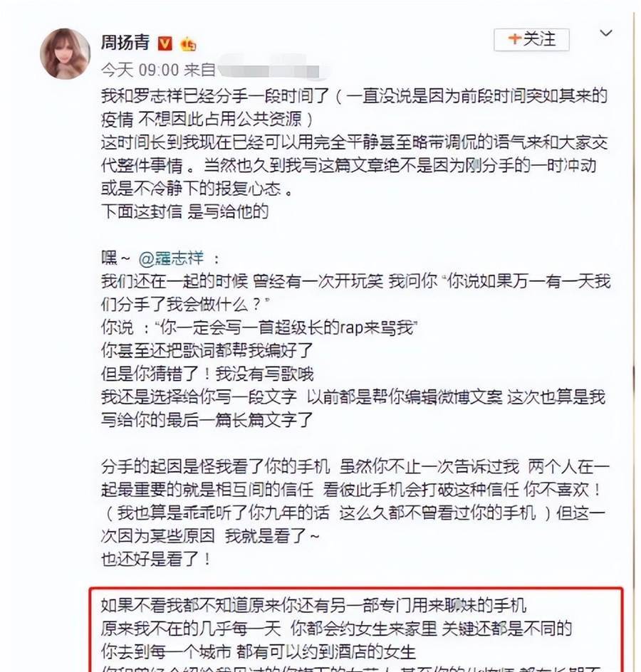
Task: Open the post options chevron menu
Action: coord(605,33)
